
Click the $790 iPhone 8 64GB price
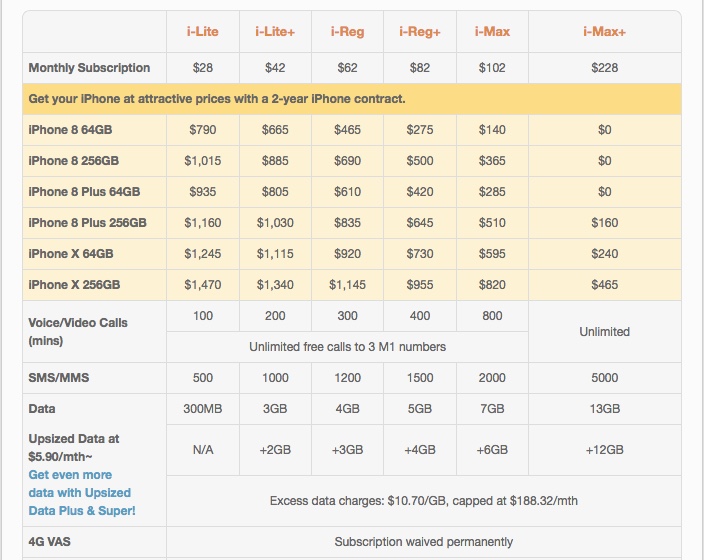[202, 130]
